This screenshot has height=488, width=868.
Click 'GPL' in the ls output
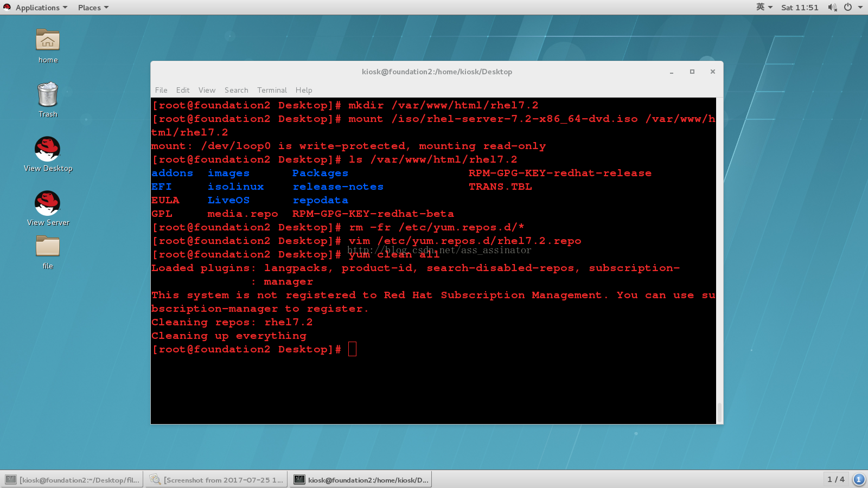[x=162, y=214]
